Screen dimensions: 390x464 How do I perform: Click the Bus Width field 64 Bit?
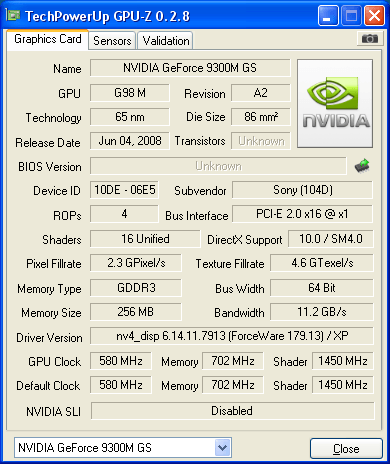[x=322, y=287]
